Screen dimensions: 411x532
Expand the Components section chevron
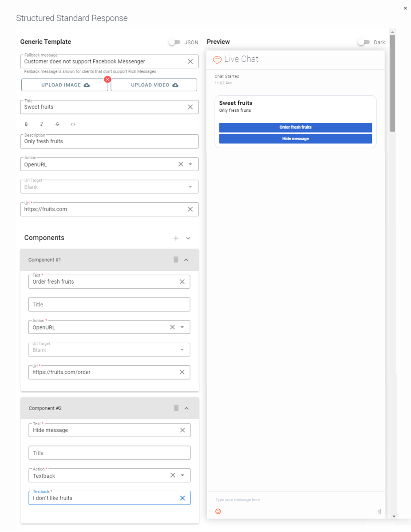(x=188, y=238)
